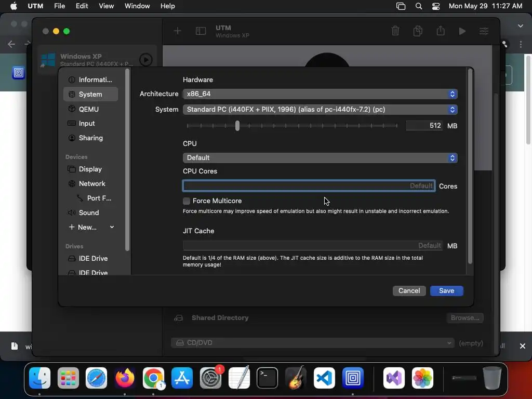Close the browser download bar
Screen dimensions: 532x399
523,346
